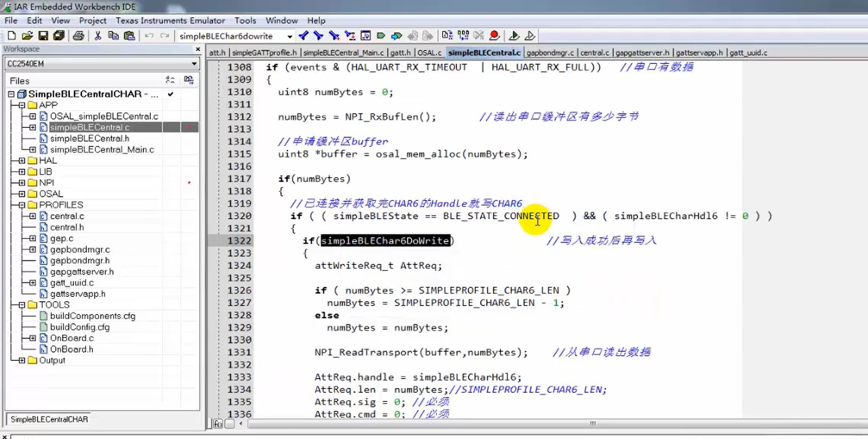Open the Tools menu
Screen dimensions: 868x439
(245, 21)
